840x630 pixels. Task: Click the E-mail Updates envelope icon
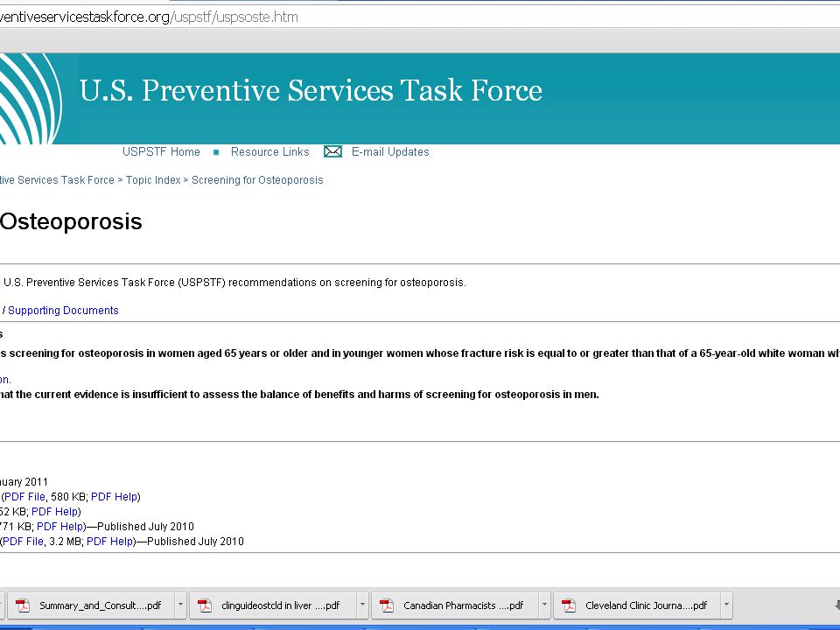[x=332, y=151]
